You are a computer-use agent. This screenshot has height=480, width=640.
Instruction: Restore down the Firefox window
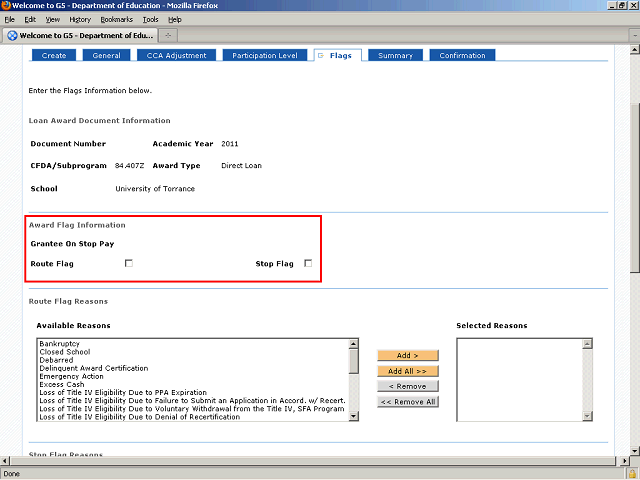(622, 6)
